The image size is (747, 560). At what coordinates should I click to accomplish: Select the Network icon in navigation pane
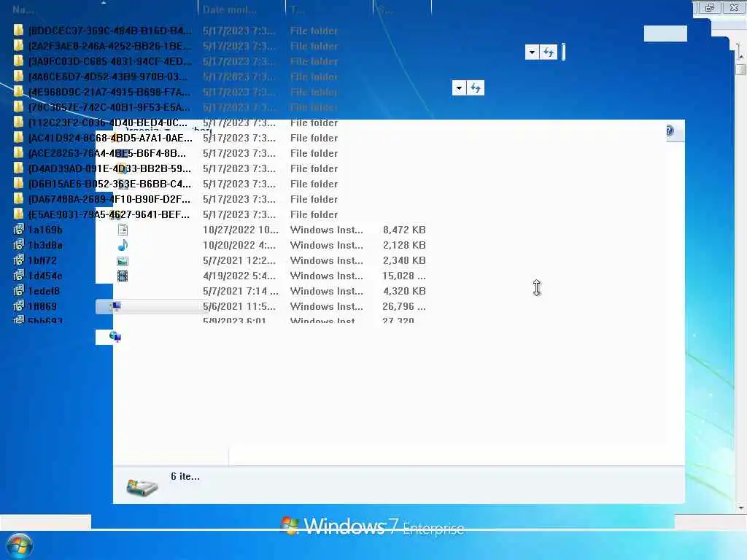pos(115,337)
